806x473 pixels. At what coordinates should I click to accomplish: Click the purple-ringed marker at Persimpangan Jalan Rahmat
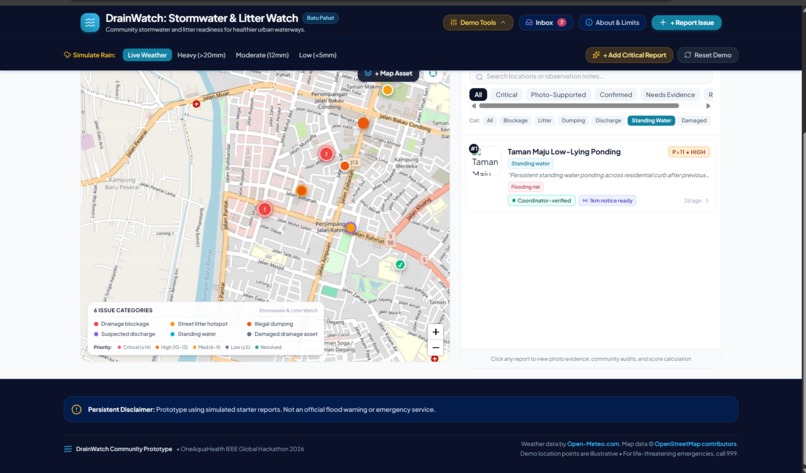(351, 228)
